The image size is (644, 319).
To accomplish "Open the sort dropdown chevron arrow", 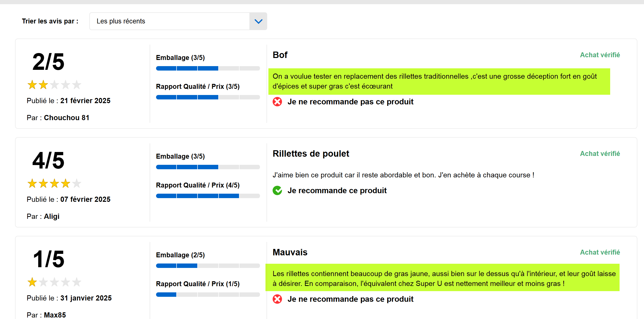I will pyautogui.click(x=258, y=21).
